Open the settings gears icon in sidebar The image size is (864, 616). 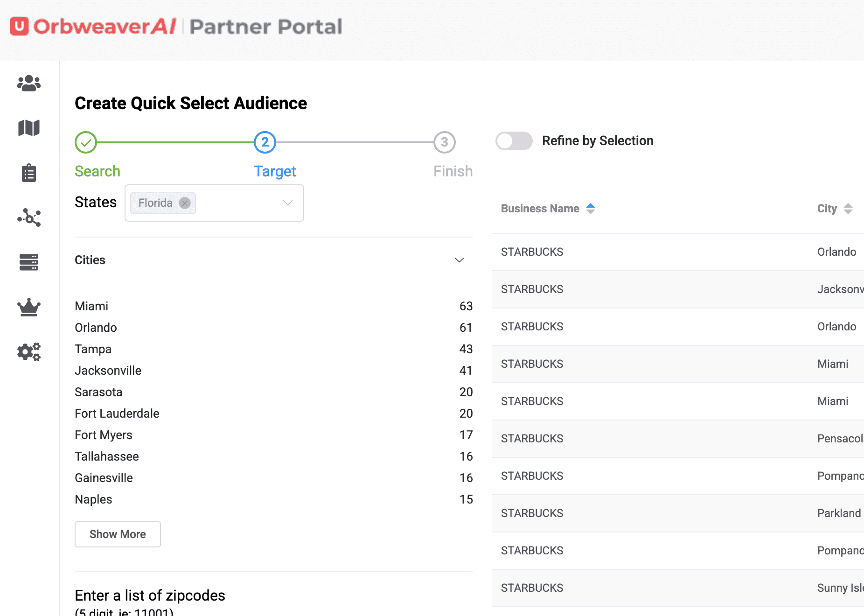coord(29,351)
